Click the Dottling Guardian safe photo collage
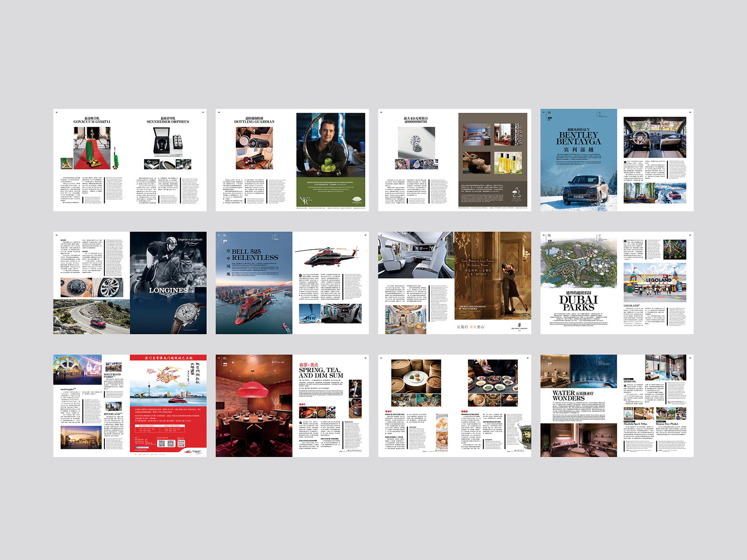 (x=254, y=148)
